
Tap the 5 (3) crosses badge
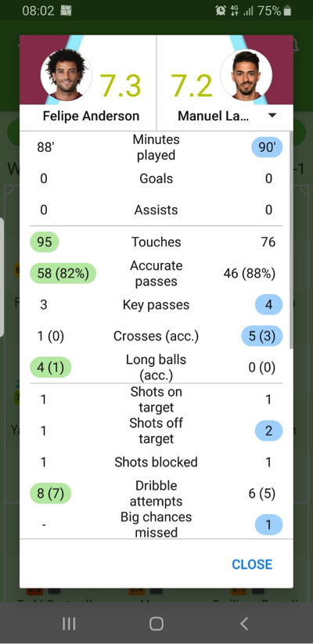pyautogui.click(x=261, y=336)
